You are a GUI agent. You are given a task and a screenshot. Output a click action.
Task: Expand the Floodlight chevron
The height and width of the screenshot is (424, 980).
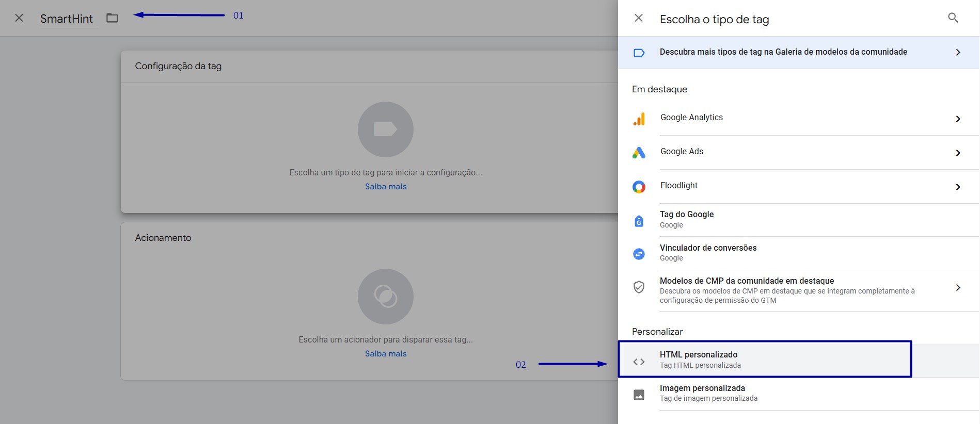click(x=958, y=187)
